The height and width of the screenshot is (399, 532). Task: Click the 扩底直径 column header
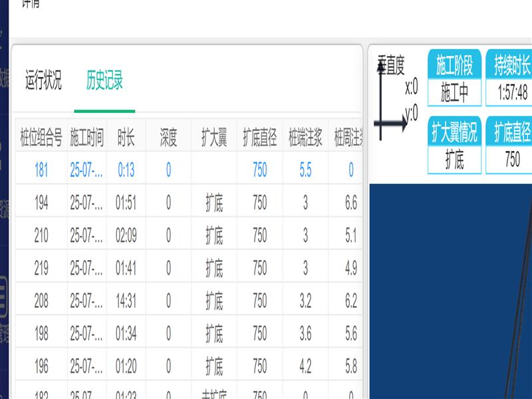pos(260,138)
